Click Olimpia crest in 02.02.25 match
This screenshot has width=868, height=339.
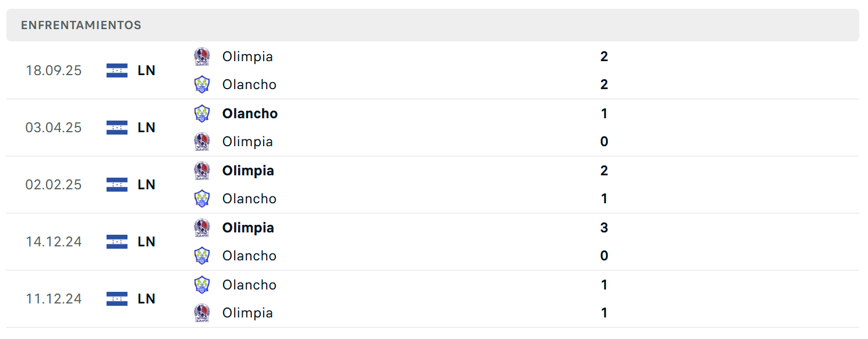point(202,171)
